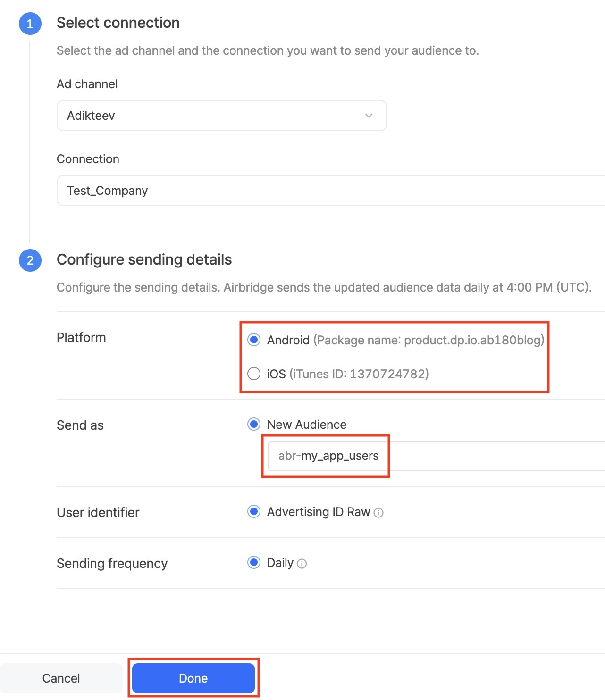
Task: Click the Done button
Action: (x=193, y=678)
